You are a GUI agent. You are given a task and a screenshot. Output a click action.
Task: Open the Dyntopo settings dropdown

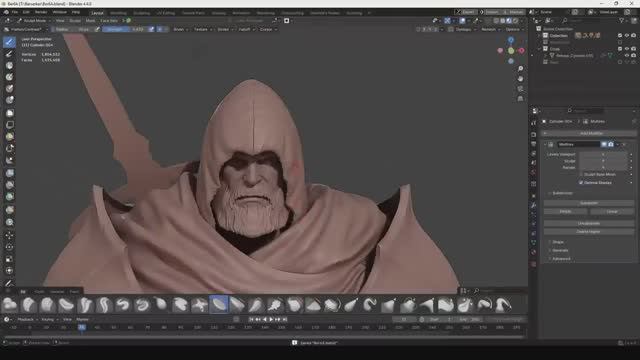coord(465,29)
